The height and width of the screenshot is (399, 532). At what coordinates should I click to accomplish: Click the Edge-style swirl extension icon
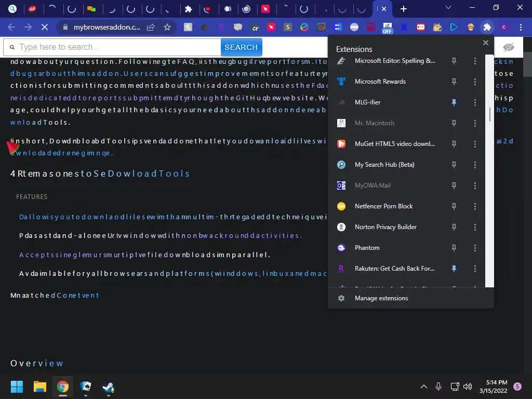click(x=304, y=27)
